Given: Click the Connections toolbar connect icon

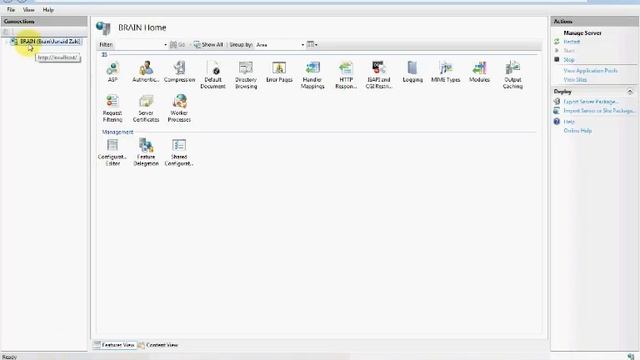Looking at the screenshot, I should tap(6, 31).
